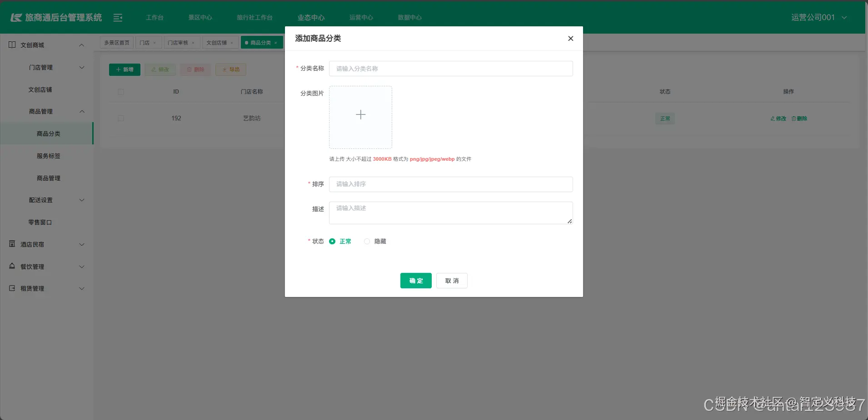Expand the 餐饮管理 sidebar section

click(x=82, y=267)
